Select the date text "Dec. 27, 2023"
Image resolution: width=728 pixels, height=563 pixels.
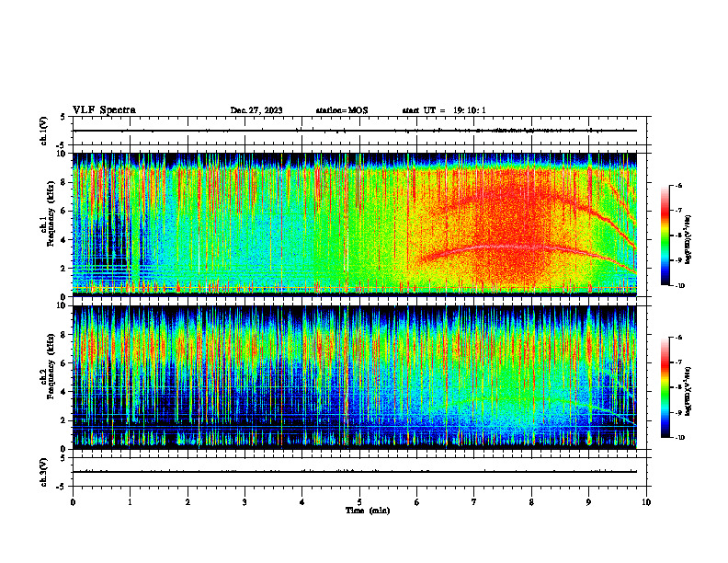point(256,110)
